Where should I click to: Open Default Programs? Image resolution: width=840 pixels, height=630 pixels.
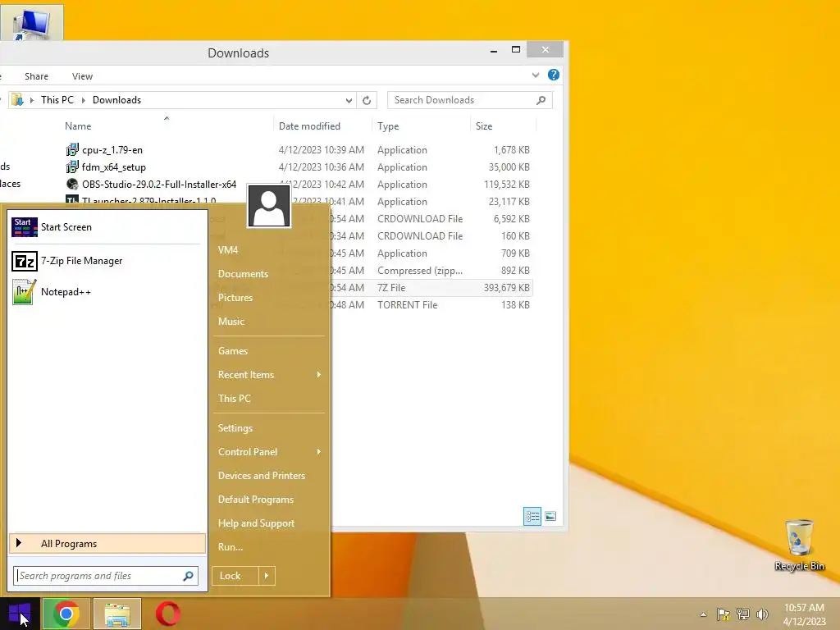coord(256,500)
